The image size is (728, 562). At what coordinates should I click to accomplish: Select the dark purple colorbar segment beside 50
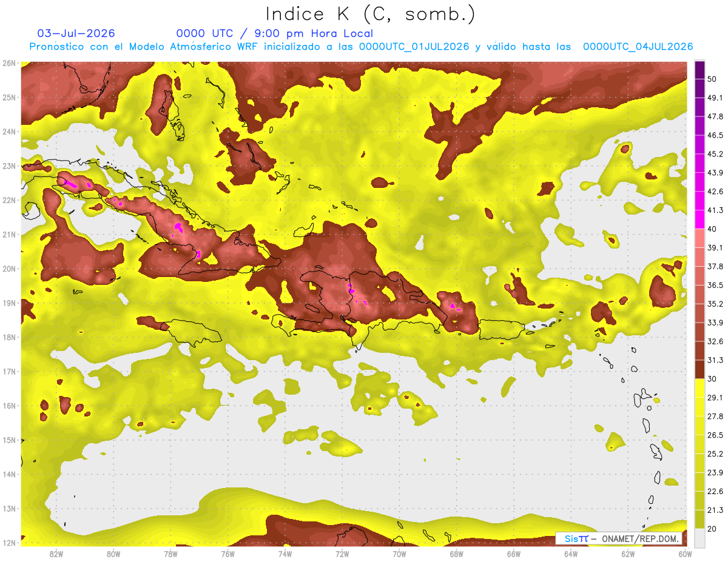point(699,70)
